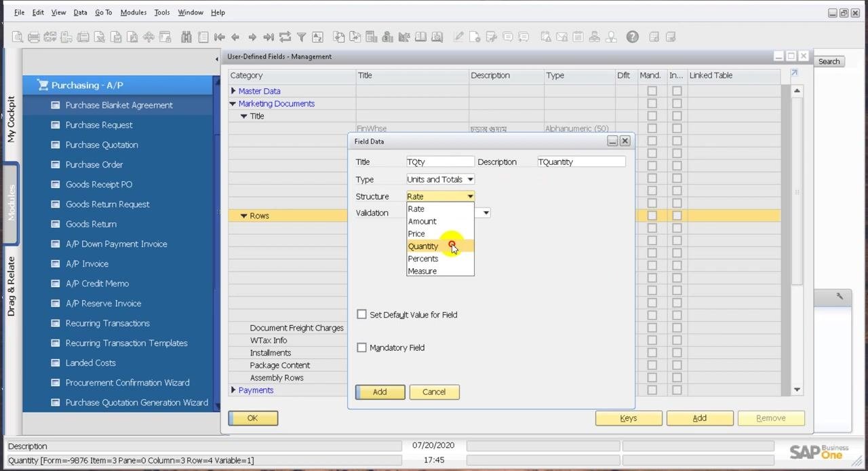Click the Filter funnel icon
Image resolution: width=868 pixels, height=471 pixels.
coord(301,37)
